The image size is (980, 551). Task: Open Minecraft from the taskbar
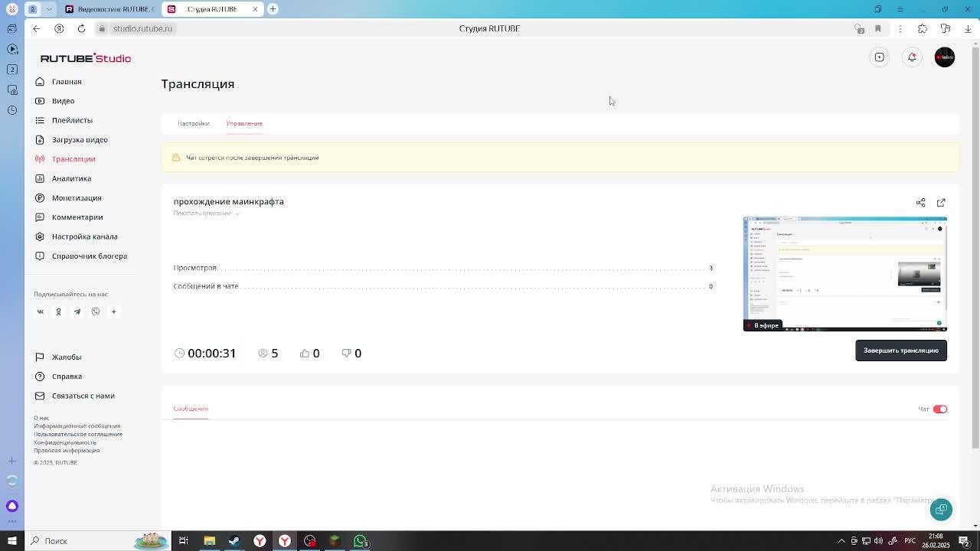pos(335,541)
